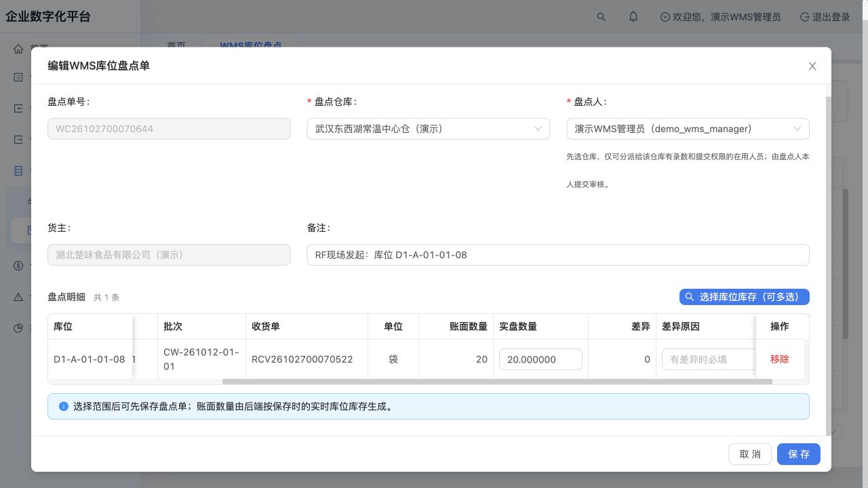The height and width of the screenshot is (488, 868).
Task: Click the 盘点单号 number field
Action: click(x=169, y=129)
